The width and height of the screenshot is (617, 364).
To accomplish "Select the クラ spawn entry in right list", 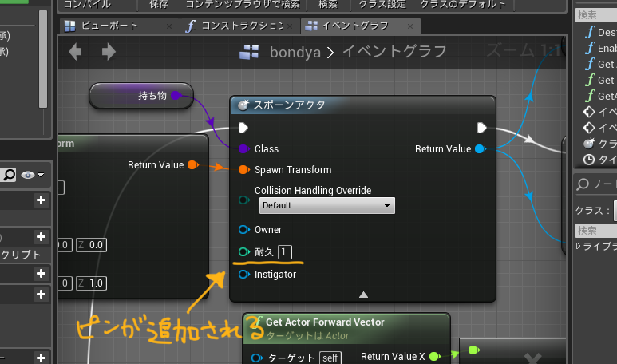I will pos(599,144).
